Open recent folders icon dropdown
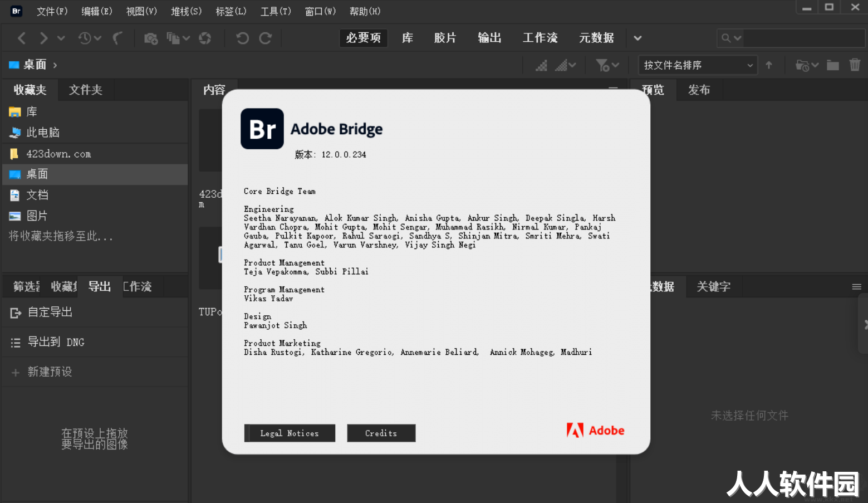 tap(807, 65)
